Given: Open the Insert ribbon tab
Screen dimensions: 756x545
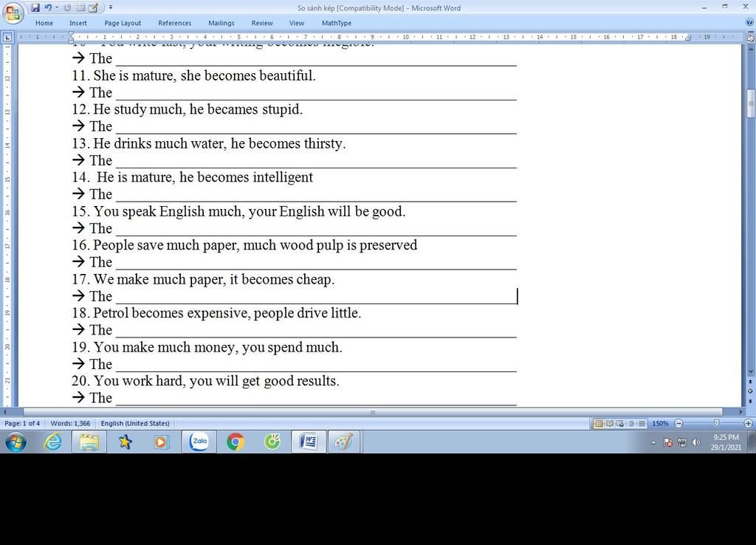Looking at the screenshot, I should coord(78,23).
